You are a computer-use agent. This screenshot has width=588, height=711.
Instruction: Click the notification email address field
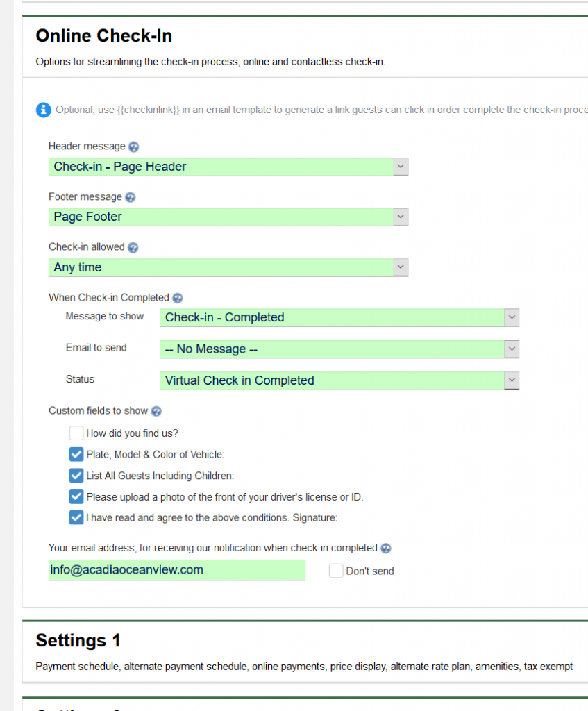click(176, 570)
